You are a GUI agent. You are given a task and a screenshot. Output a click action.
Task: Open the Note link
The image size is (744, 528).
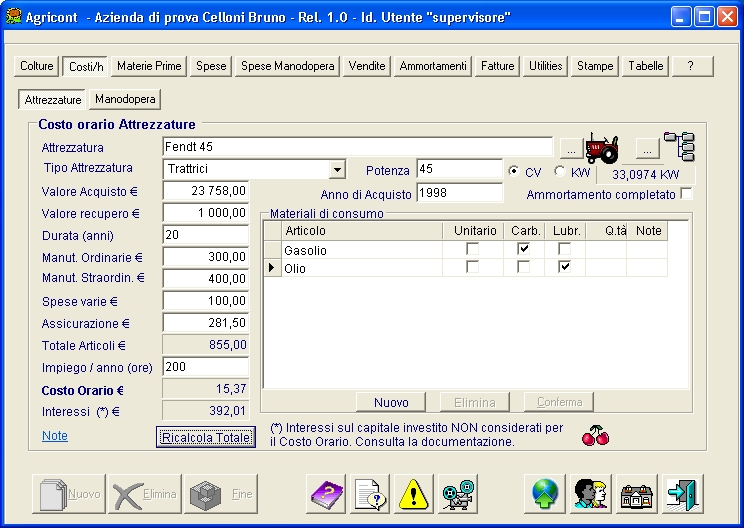click(55, 436)
